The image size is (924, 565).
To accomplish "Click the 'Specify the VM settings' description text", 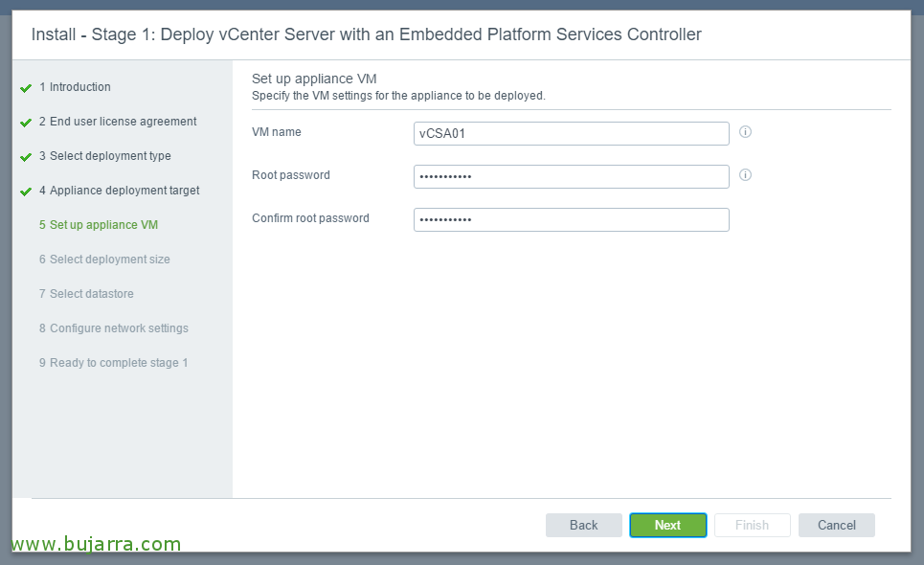I will click(x=398, y=96).
